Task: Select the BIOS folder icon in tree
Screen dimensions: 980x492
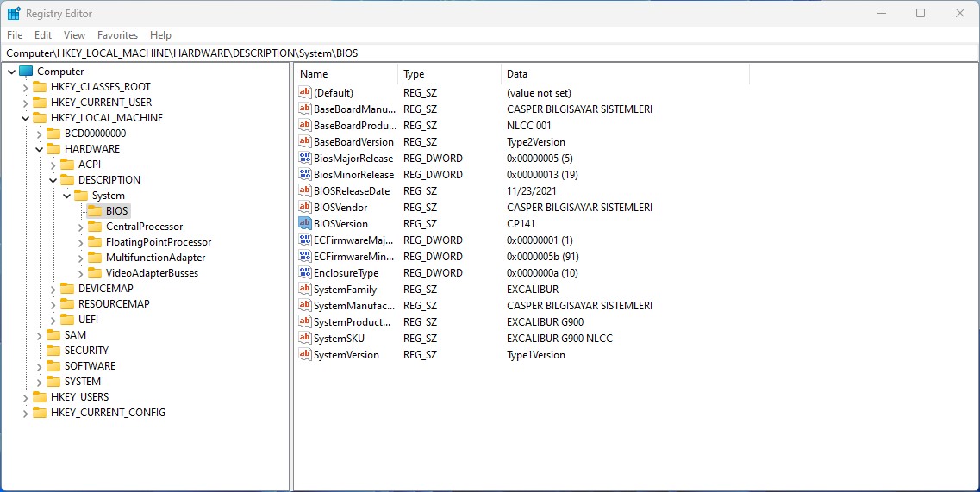Action: (94, 211)
